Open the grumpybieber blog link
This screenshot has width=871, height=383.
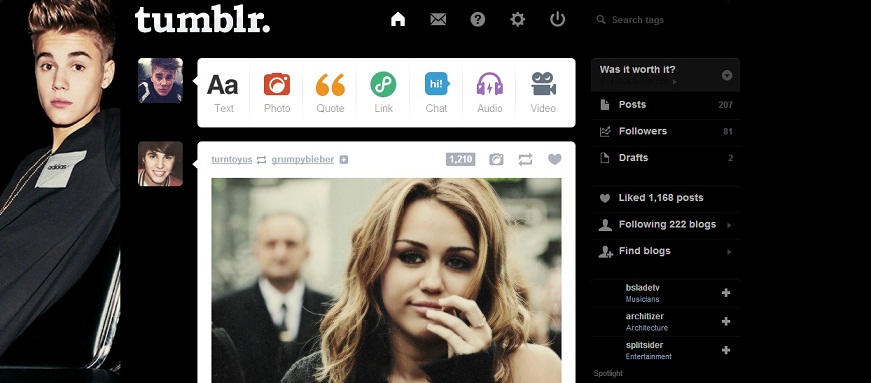pos(303,160)
